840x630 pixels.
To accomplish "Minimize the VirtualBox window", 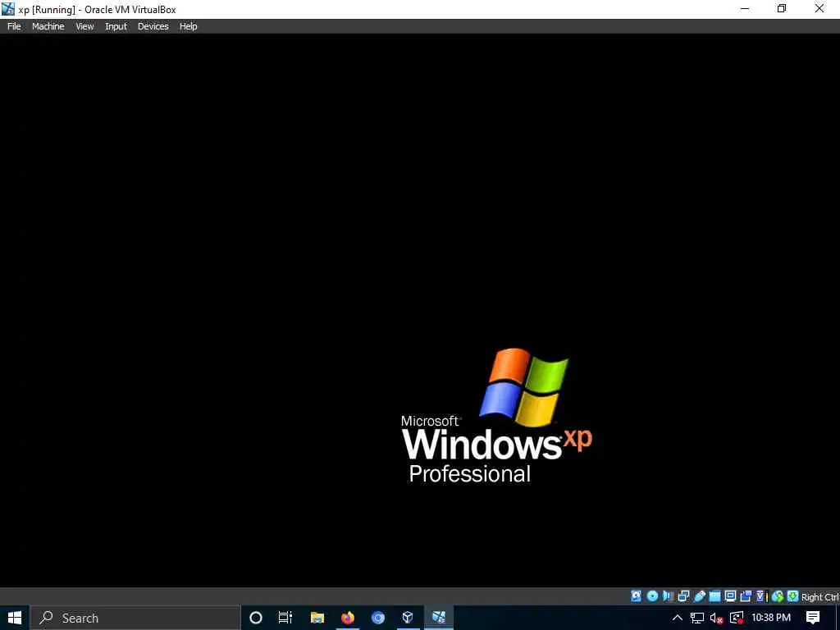I will click(x=745, y=8).
